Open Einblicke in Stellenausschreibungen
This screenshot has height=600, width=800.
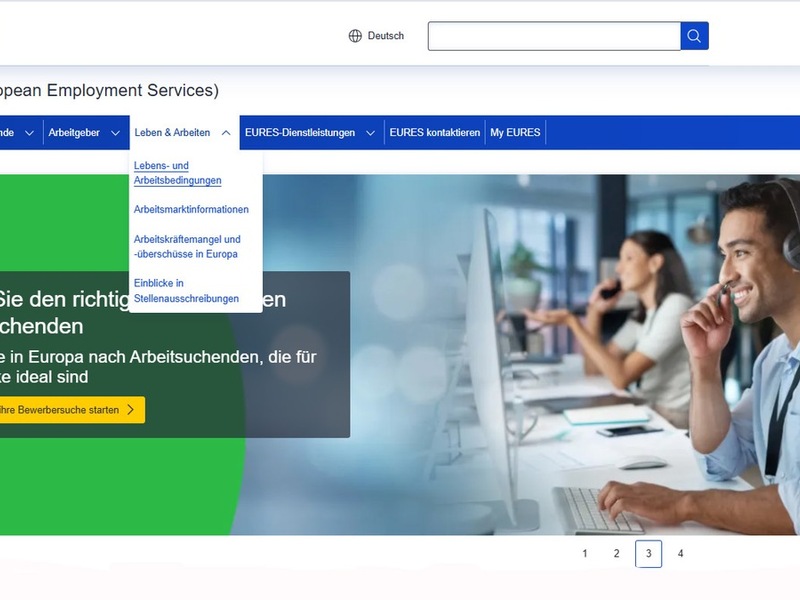tap(186, 291)
